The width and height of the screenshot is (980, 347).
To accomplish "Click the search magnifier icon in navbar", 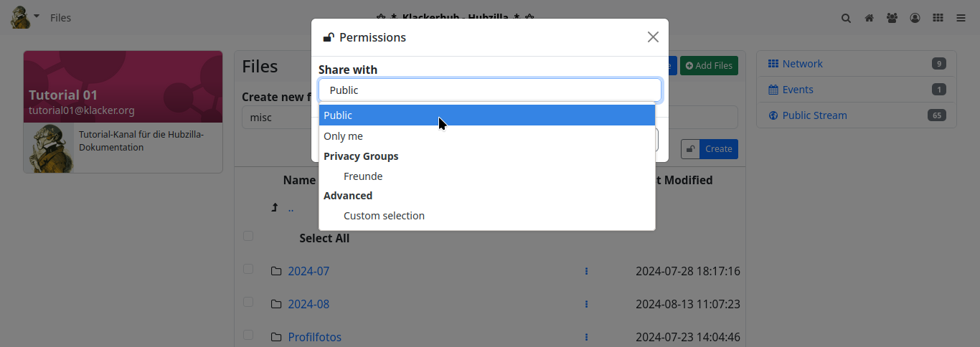I will (x=847, y=18).
